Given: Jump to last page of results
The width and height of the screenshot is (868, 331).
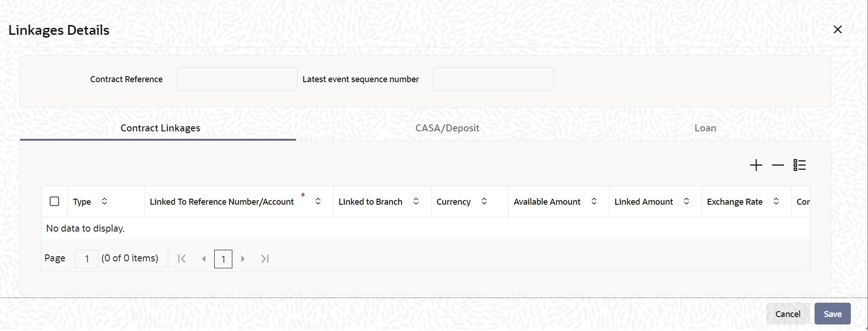Looking at the screenshot, I should pyautogui.click(x=265, y=259).
